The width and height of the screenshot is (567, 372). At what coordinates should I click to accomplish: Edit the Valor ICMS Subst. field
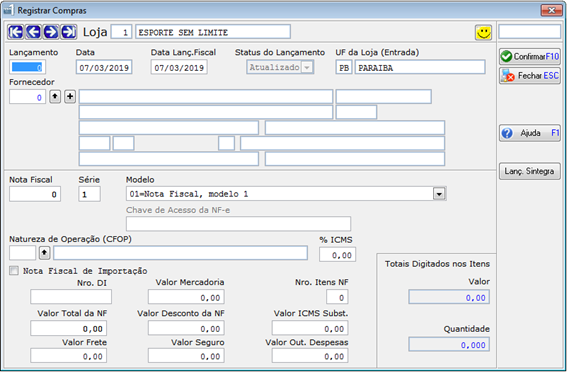point(310,329)
